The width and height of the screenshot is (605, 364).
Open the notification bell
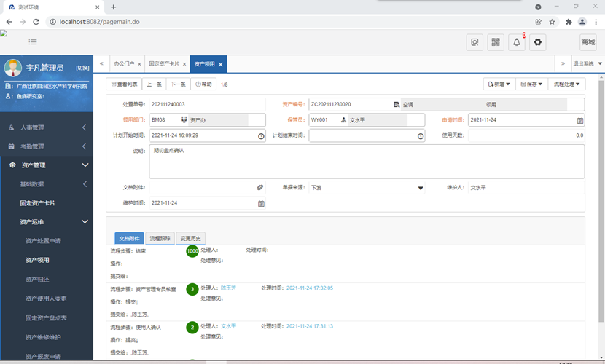(517, 42)
